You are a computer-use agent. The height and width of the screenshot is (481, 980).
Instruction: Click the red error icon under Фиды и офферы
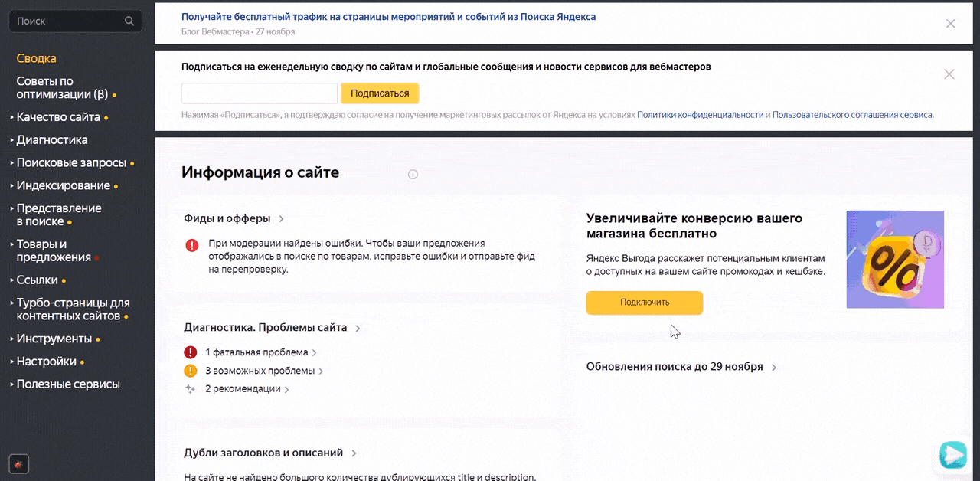[191, 245]
